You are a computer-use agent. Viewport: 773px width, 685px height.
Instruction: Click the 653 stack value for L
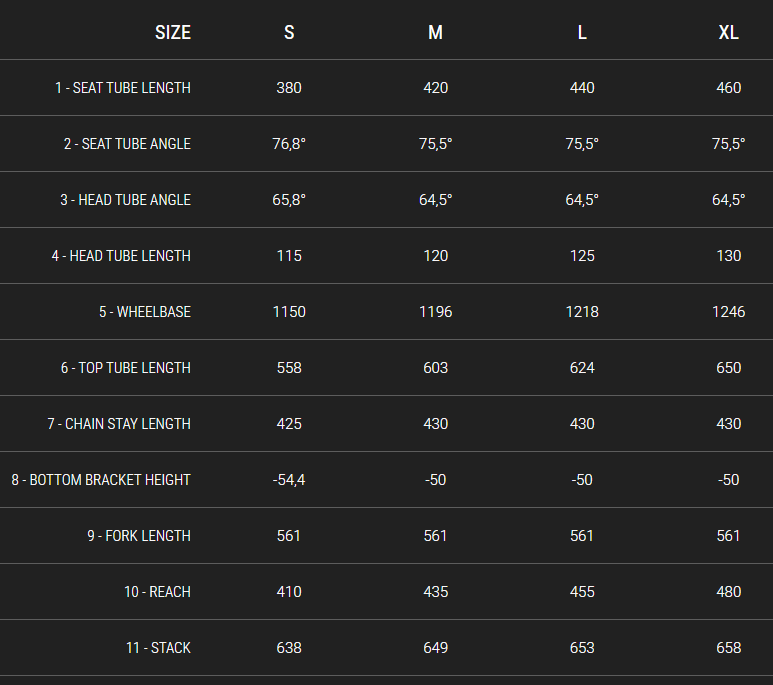[582, 648]
